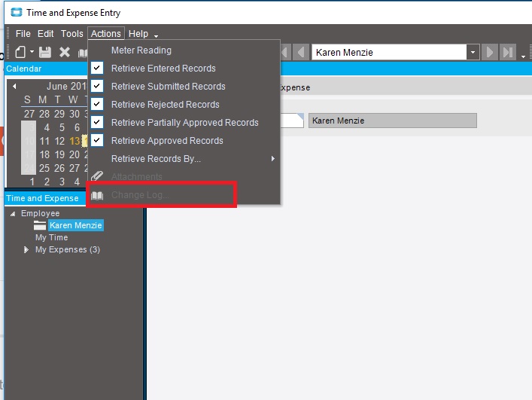Viewport: 532px width, 400px height.
Task: Click the June calendar month title
Action: tap(66, 86)
